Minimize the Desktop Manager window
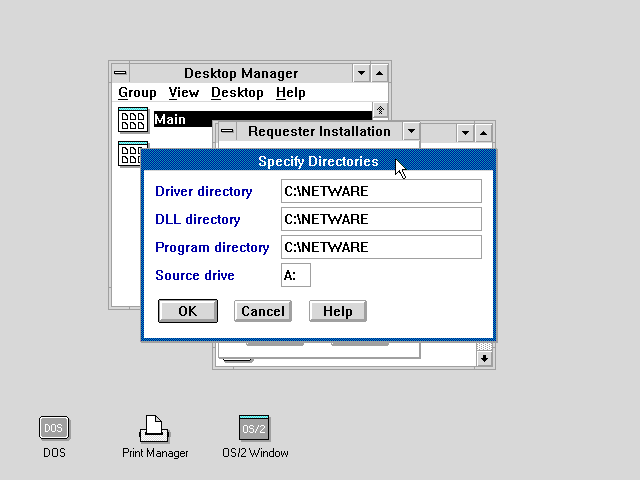This screenshot has width=640, height=480. [361, 73]
